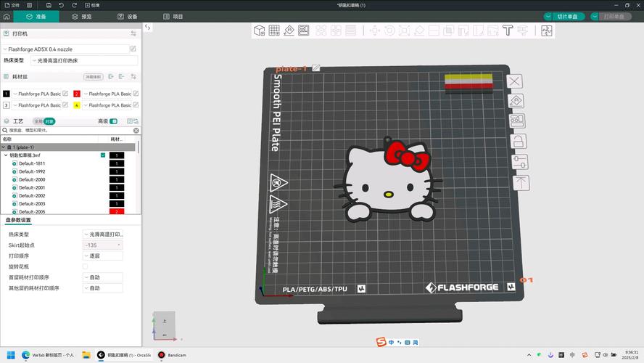Switch to the Device (设备) tab
Image resolution: width=644 pixels, height=363 pixels.
(128, 17)
